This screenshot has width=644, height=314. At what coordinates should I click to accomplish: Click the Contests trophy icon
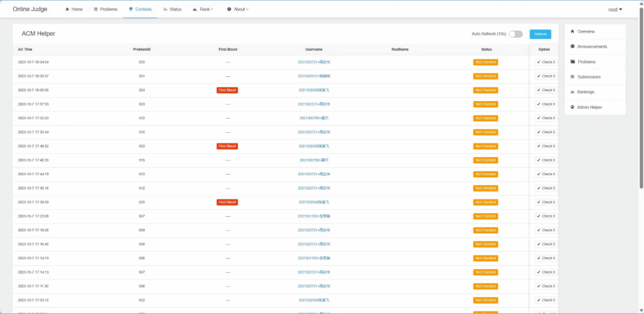point(131,9)
